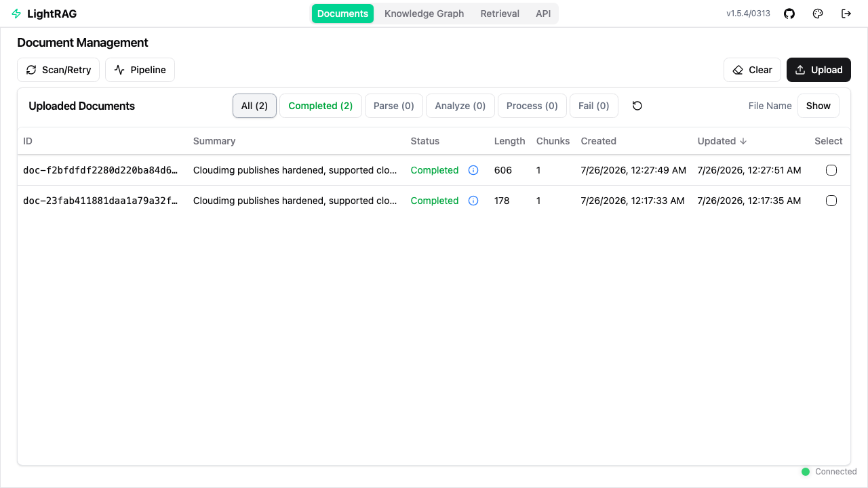Click the Scan/Retry button

58,70
